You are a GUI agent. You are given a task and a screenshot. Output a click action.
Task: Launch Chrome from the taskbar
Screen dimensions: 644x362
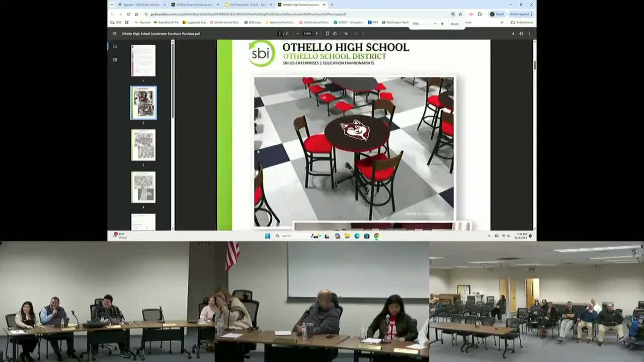[x=375, y=236]
